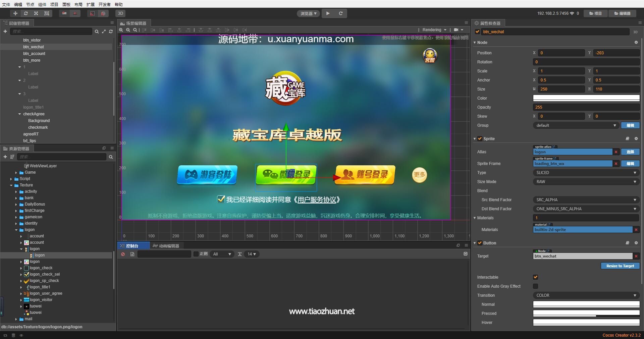Select the Move transform tool
Image resolution: width=644 pixels, height=339 pixels.
click(x=15, y=13)
